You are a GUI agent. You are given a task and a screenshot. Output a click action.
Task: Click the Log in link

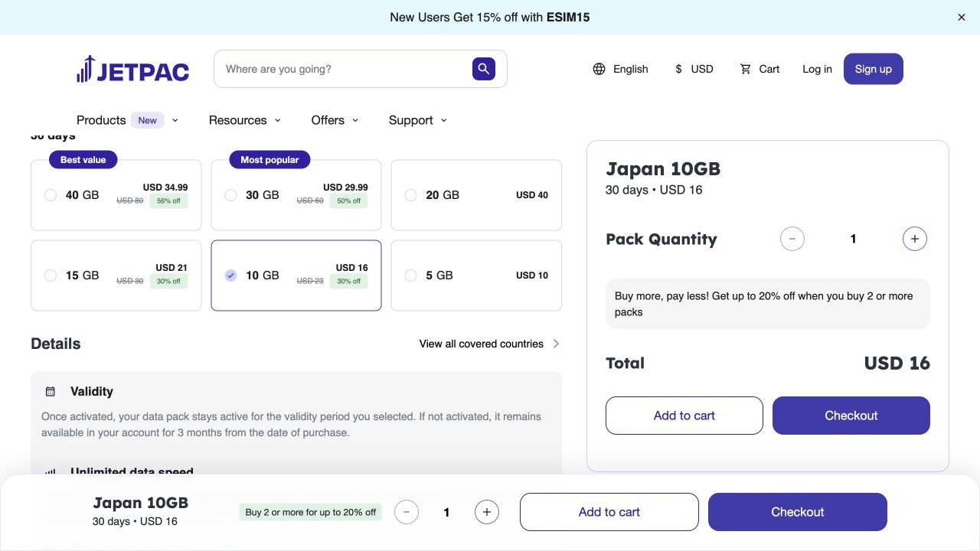[x=817, y=69]
